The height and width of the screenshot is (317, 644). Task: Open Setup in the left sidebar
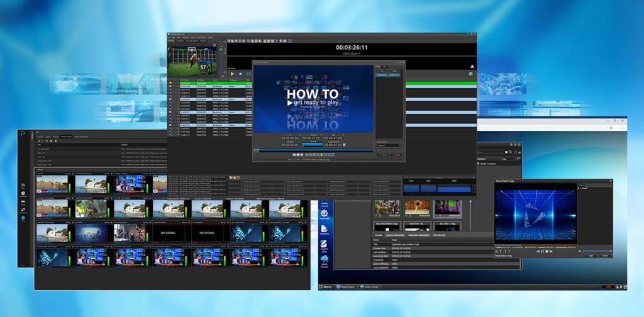23,219
